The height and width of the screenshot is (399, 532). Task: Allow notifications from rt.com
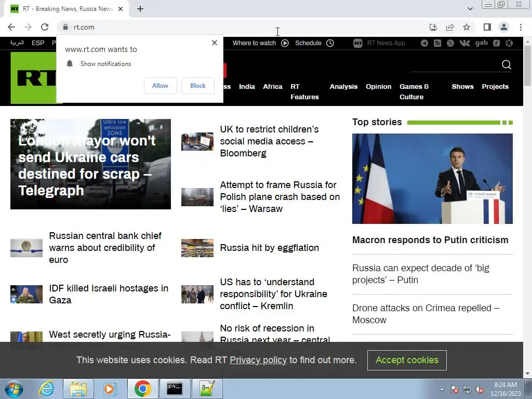160,86
